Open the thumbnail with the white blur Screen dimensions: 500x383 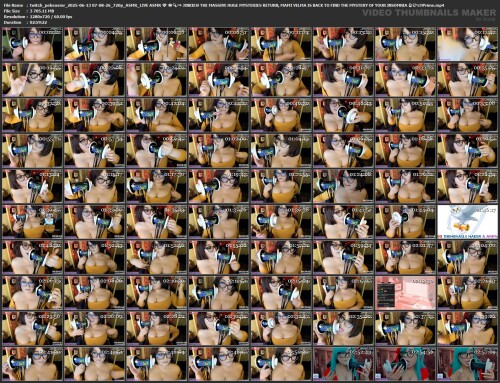pyautogui.click(x=467, y=44)
